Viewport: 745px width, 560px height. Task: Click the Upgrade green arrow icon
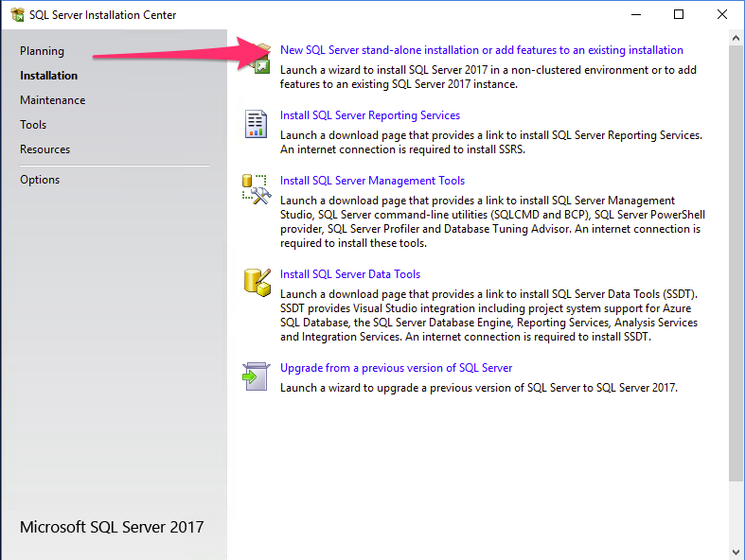257,376
